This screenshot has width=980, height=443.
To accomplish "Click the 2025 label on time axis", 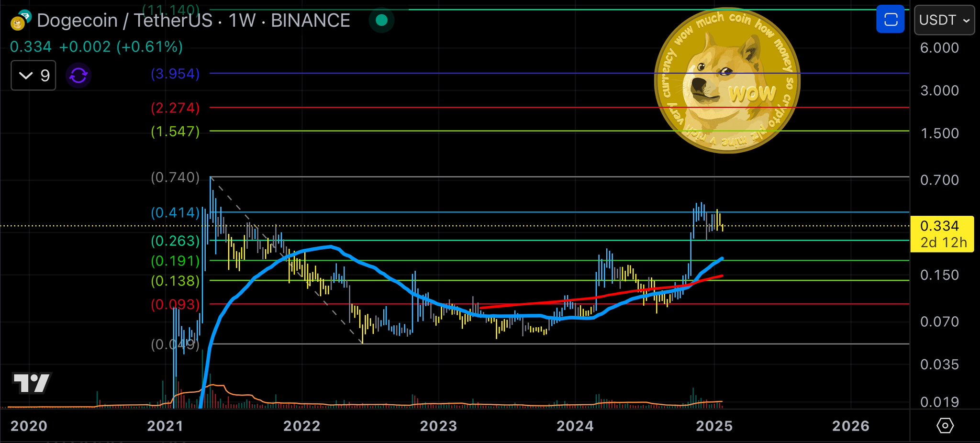I will tap(714, 426).
